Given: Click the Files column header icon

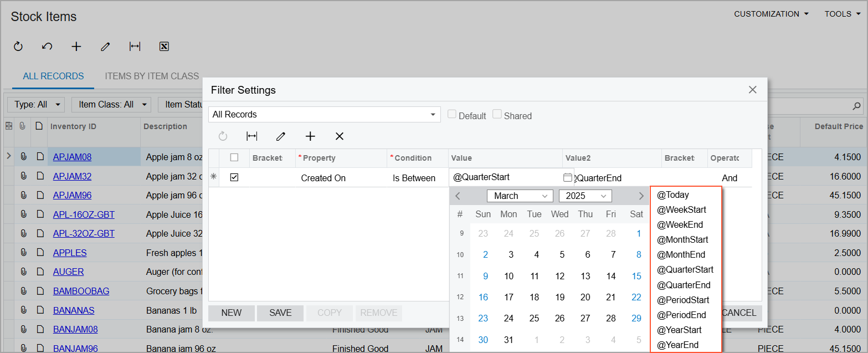Looking at the screenshot, I should (x=23, y=126).
